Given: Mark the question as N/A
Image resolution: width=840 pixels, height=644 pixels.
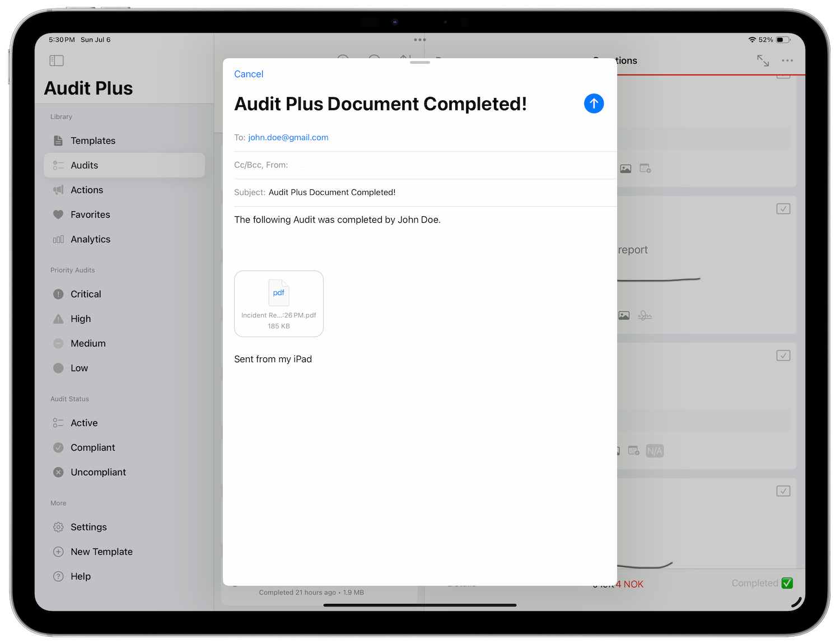Looking at the screenshot, I should (x=655, y=451).
